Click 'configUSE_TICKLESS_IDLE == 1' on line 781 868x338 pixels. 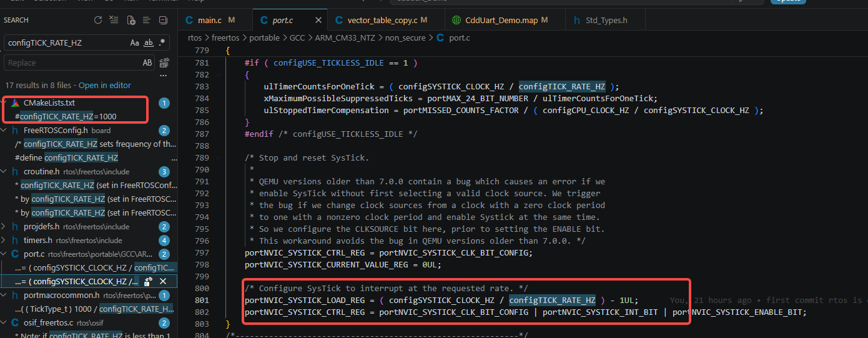[x=341, y=63]
